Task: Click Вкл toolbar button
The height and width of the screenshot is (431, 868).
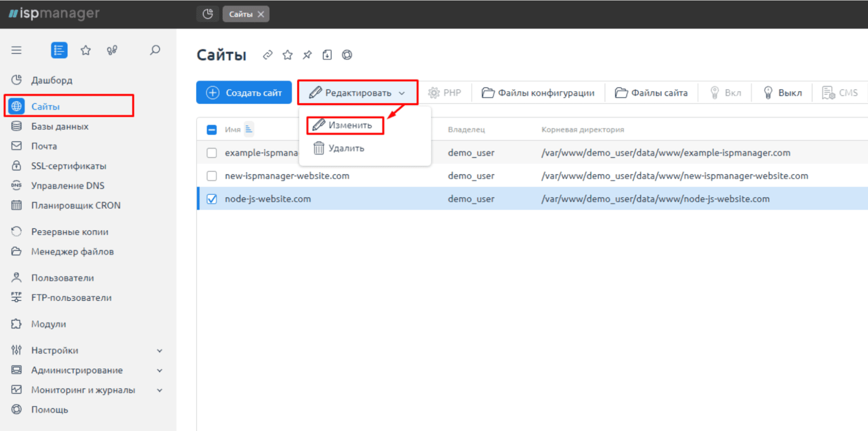Action: pyautogui.click(x=726, y=92)
